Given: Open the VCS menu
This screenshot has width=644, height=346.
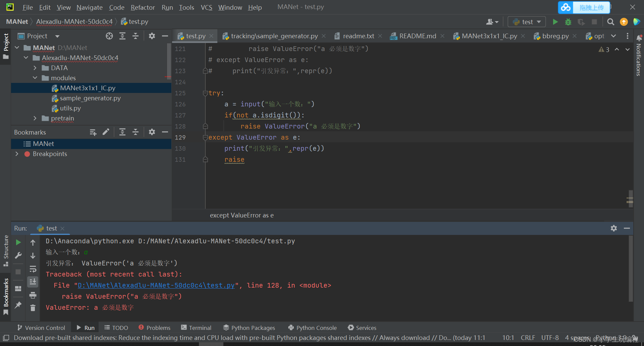Looking at the screenshot, I should [x=207, y=7].
